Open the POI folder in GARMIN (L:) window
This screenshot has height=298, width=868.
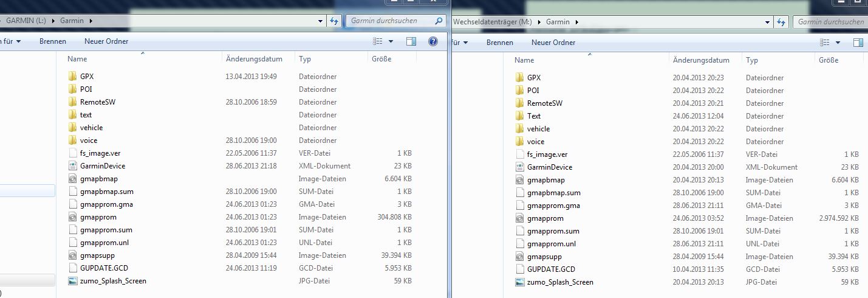(x=86, y=89)
